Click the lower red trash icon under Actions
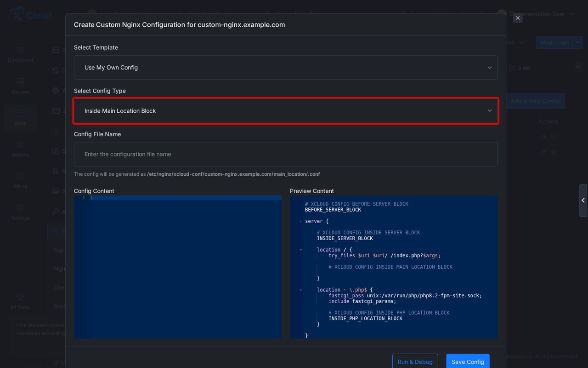 [x=554, y=152]
